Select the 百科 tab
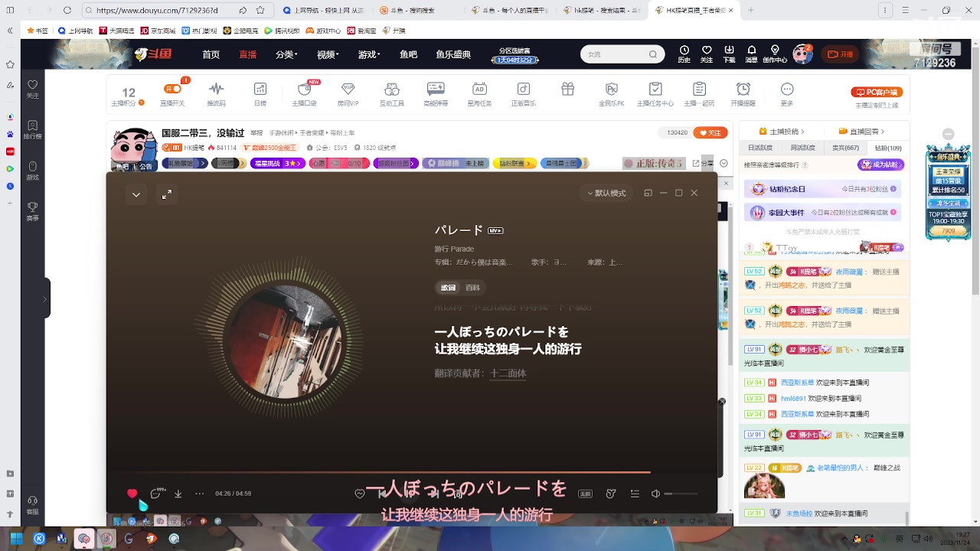The width and height of the screenshot is (980, 551). (x=472, y=288)
